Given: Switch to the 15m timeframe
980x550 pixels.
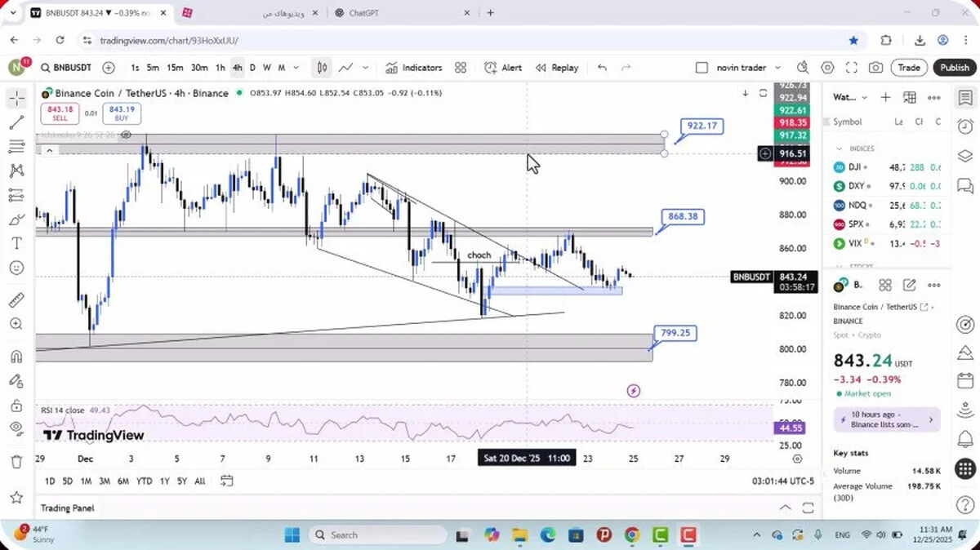Looking at the screenshot, I should (x=175, y=68).
